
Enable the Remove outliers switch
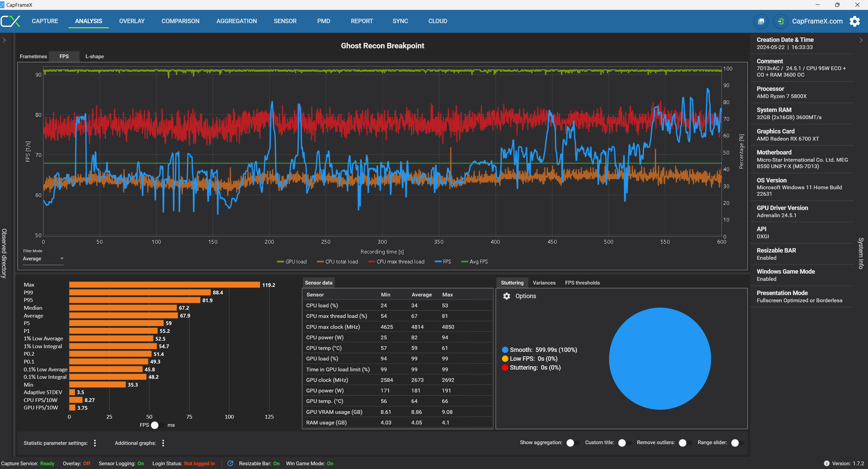[x=685, y=443]
